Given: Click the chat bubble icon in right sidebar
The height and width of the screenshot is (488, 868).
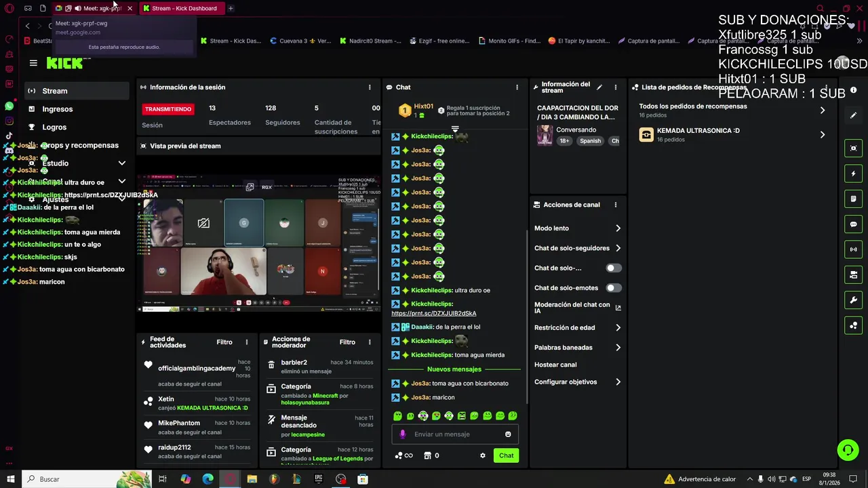Looking at the screenshot, I should (x=854, y=224).
